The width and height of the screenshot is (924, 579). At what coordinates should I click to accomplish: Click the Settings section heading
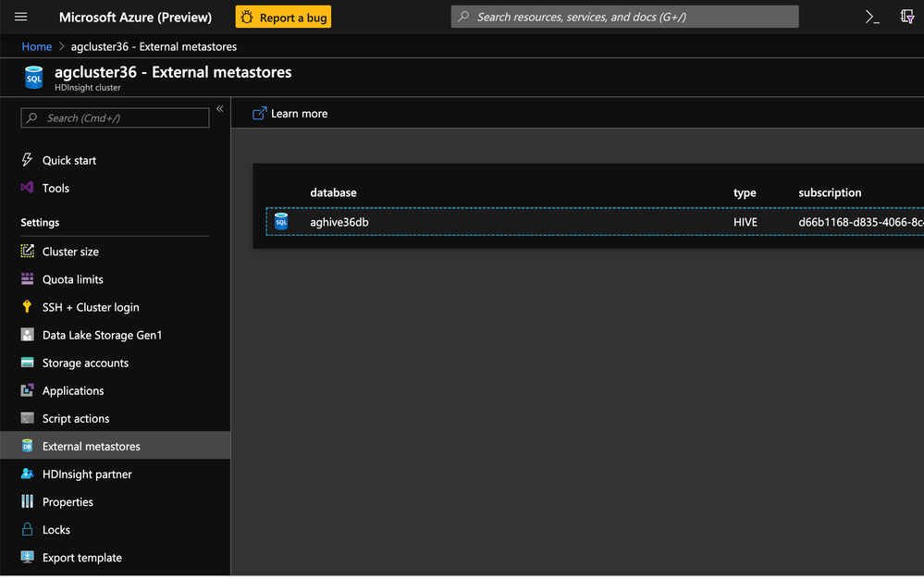tap(40, 222)
